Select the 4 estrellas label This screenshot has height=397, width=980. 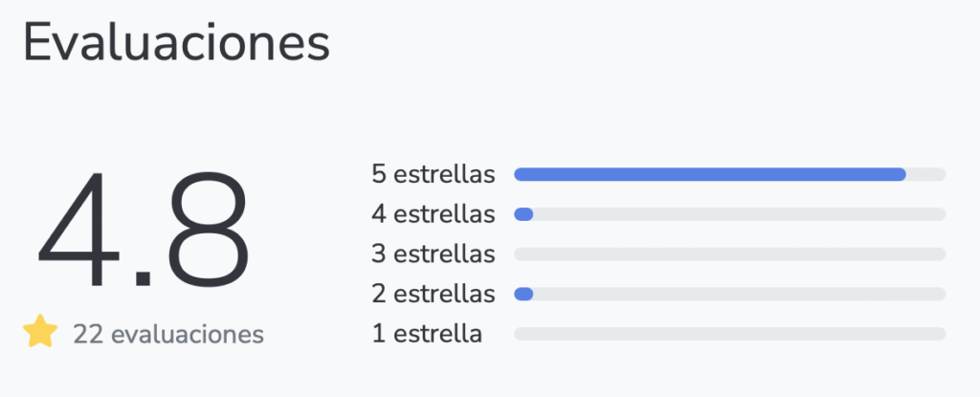point(434,214)
